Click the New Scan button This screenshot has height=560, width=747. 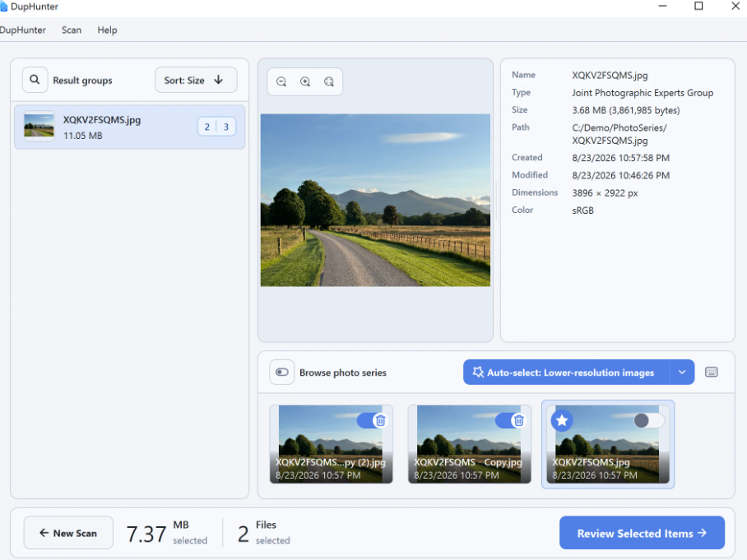[68, 533]
